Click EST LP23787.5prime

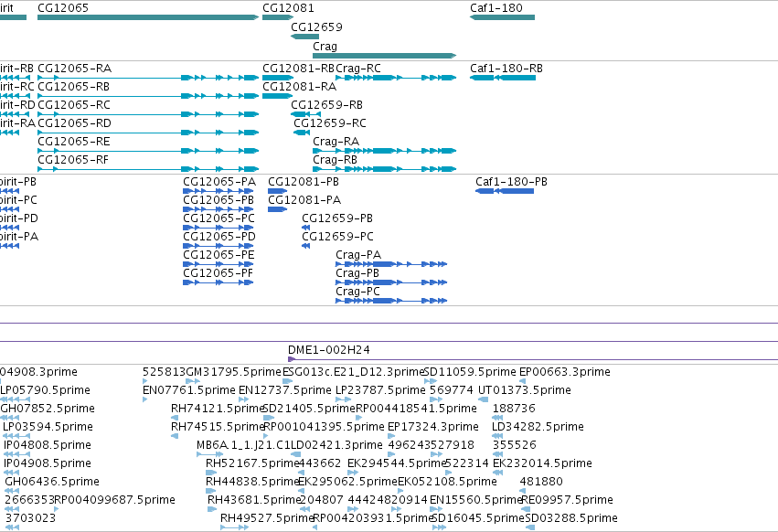380,390
